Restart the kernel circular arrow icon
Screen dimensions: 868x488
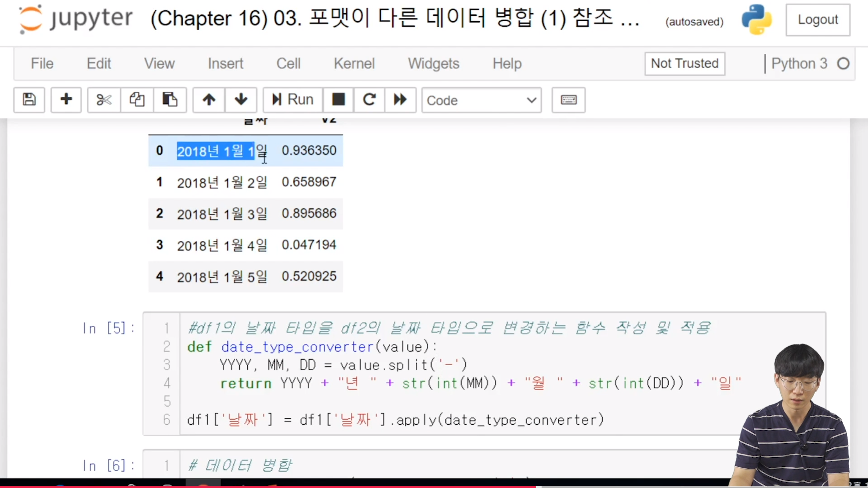pos(369,99)
